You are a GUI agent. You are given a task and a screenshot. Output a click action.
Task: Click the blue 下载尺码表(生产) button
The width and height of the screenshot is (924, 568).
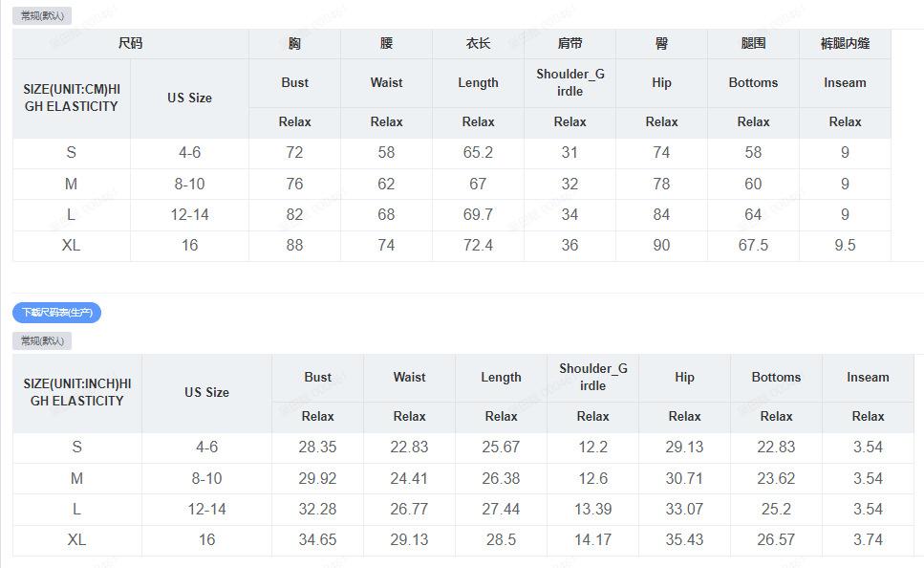56,313
